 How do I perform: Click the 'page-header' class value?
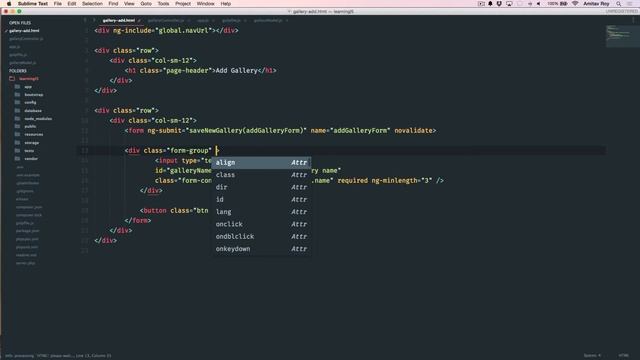click(188, 71)
